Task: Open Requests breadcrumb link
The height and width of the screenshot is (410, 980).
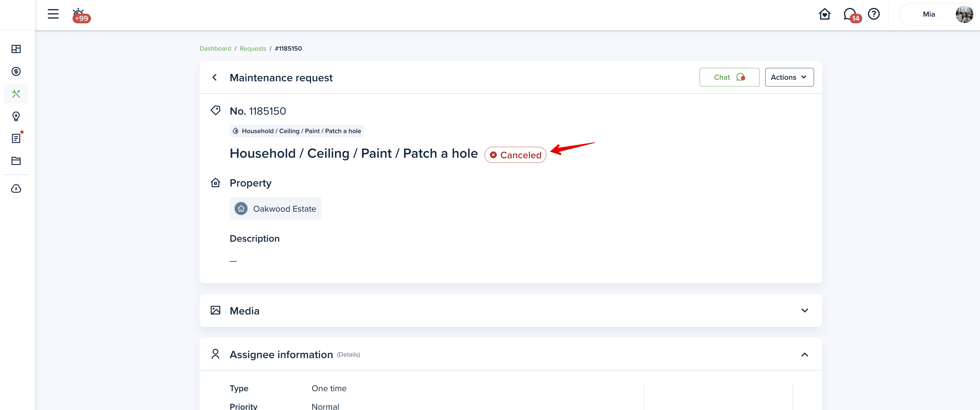Action: pyautogui.click(x=253, y=49)
